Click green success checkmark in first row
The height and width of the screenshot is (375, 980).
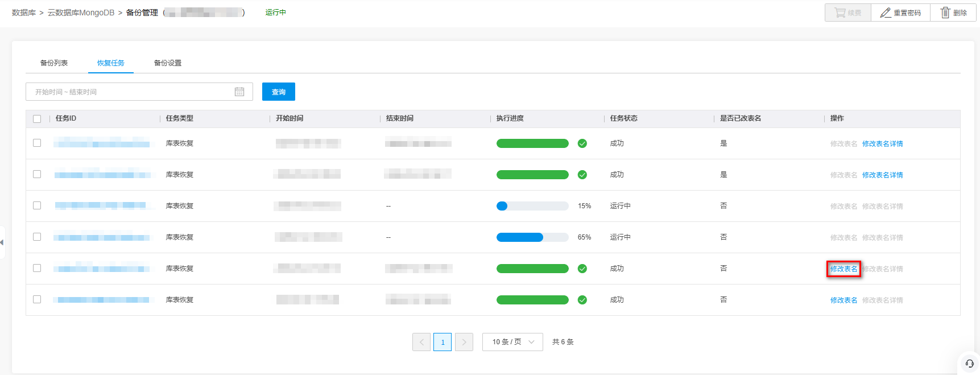pyautogui.click(x=582, y=143)
